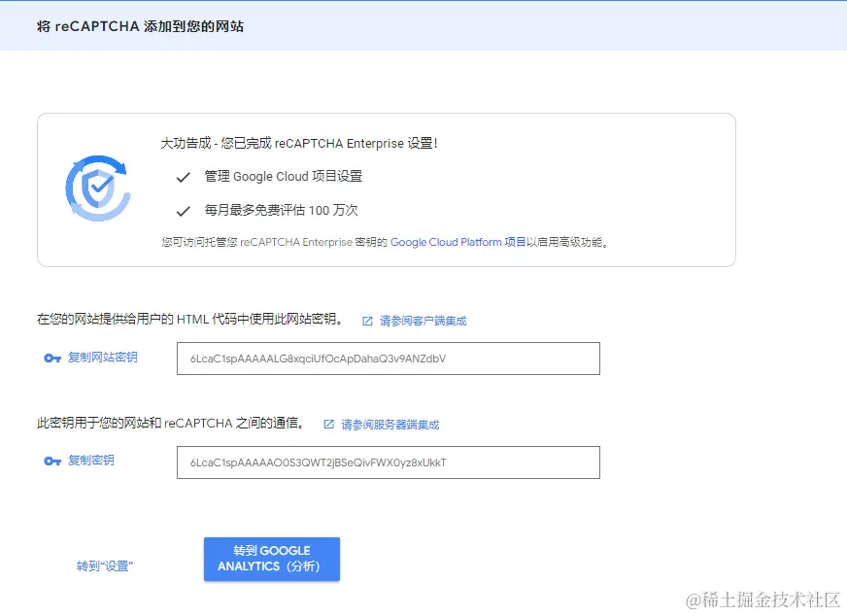Click text 每月最多免费评估 100 万次
The height and width of the screenshot is (616, 847).
(x=281, y=210)
